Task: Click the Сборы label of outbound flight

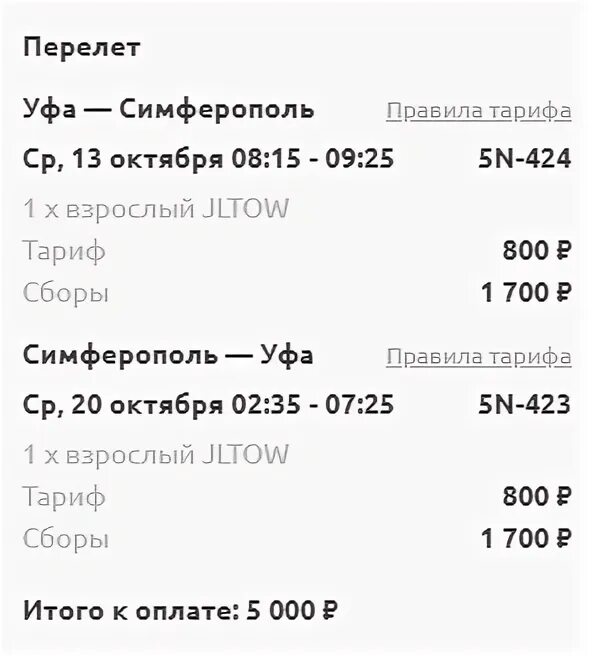Action: tap(66, 293)
